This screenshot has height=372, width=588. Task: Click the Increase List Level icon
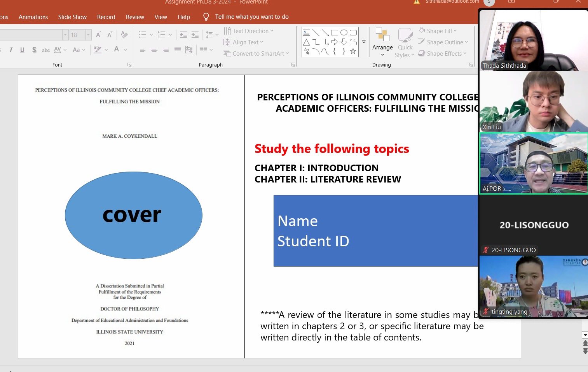[195, 35]
